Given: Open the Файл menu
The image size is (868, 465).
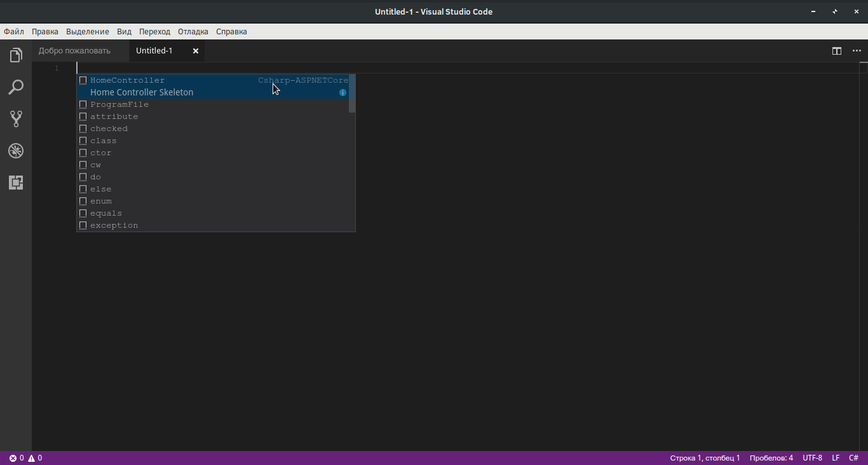Looking at the screenshot, I should point(14,31).
